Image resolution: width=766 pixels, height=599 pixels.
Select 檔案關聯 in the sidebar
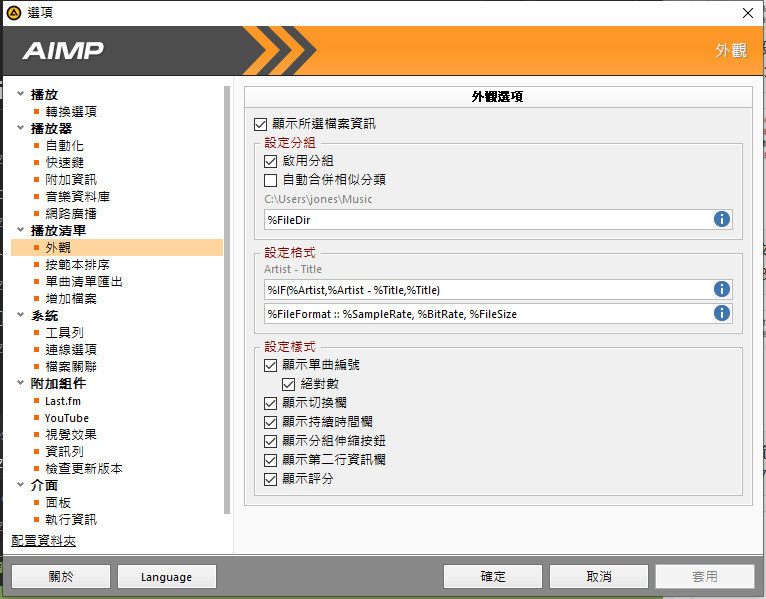click(71, 366)
